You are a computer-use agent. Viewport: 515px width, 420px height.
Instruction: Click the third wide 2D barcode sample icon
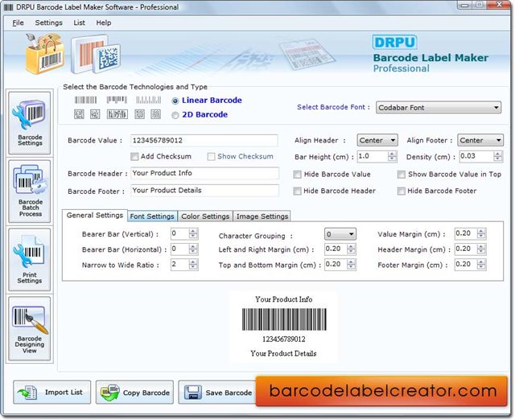pos(117,114)
